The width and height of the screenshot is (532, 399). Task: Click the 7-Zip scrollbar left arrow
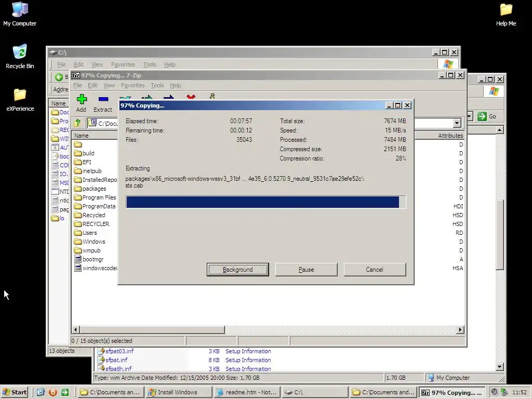click(76, 329)
